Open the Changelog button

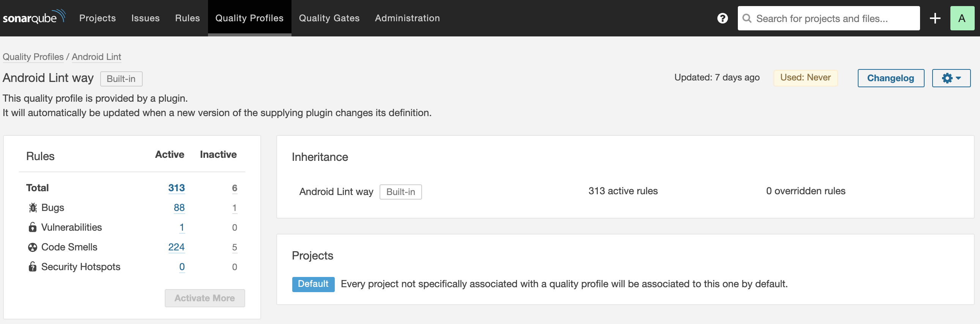pyautogui.click(x=890, y=78)
